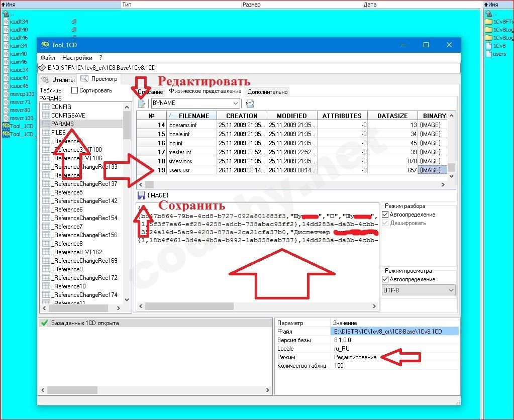
Task: Click CONFIG table icon in tables list
Action: point(46,107)
